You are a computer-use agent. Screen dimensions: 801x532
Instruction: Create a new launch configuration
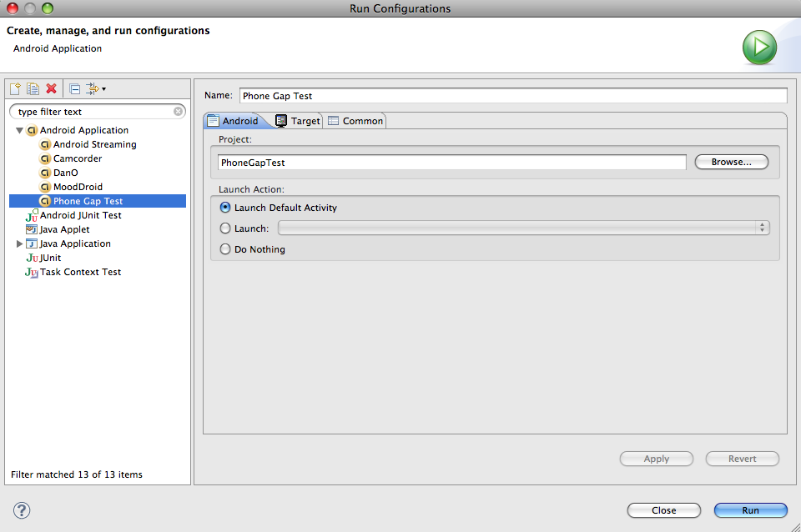pyautogui.click(x=15, y=89)
